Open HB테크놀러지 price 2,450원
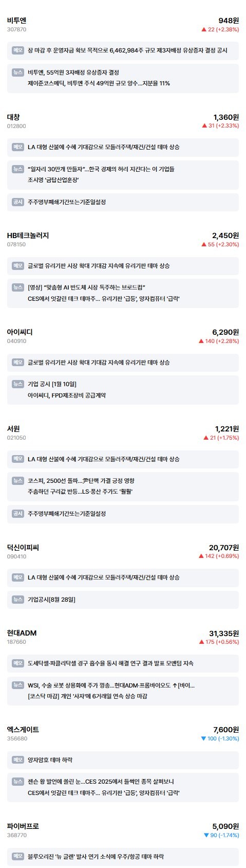Viewport: 246px width, 868px height. coord(225,236)
